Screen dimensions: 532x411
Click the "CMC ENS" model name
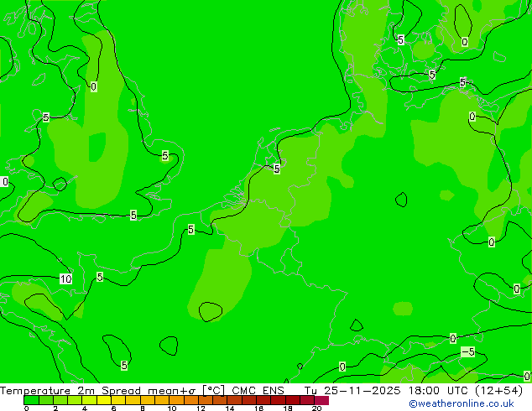pos(258,391)
